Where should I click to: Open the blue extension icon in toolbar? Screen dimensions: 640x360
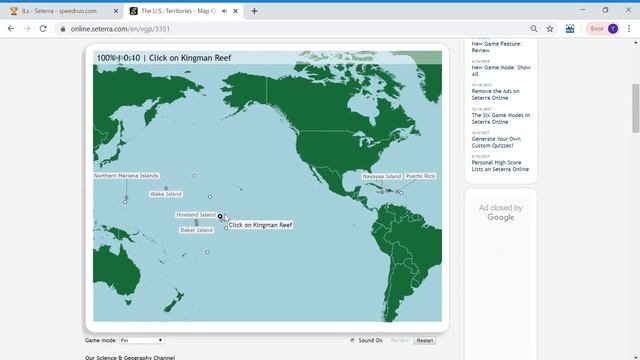(570, 29)
